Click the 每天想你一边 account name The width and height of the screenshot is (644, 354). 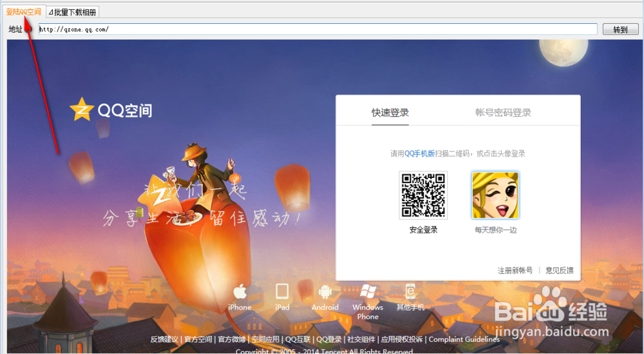tap(495, 230)
